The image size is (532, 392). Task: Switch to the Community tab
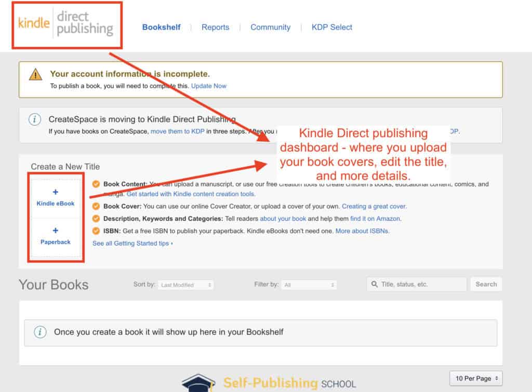point(270,27)
